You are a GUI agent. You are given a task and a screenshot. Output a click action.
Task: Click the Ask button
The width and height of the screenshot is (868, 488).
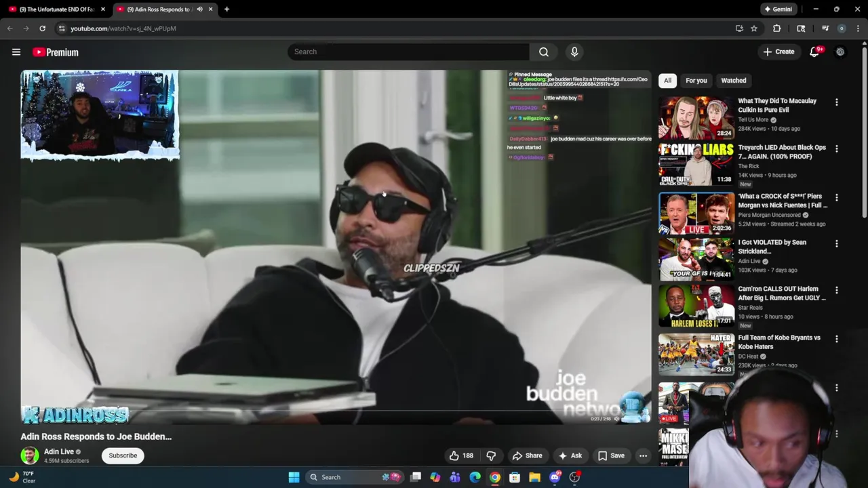coord(570,456)
